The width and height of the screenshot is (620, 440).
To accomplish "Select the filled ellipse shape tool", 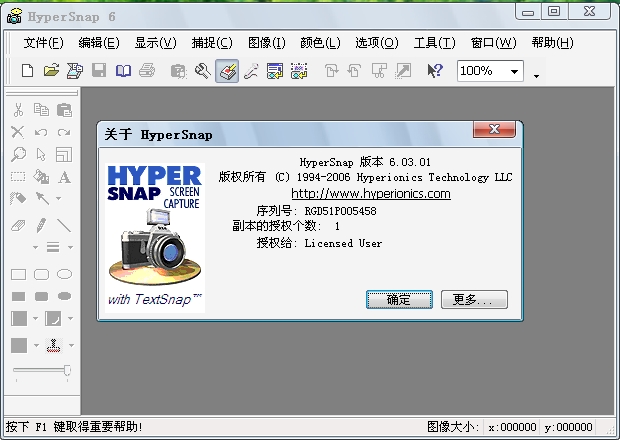I will tap(64, 296).
